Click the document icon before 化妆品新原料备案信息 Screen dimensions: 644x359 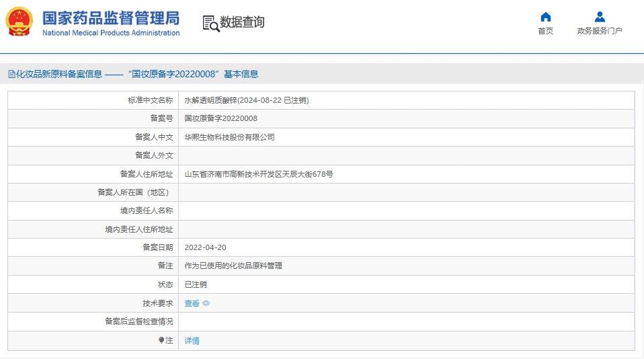pyautogui.click(x=11, y=74)
